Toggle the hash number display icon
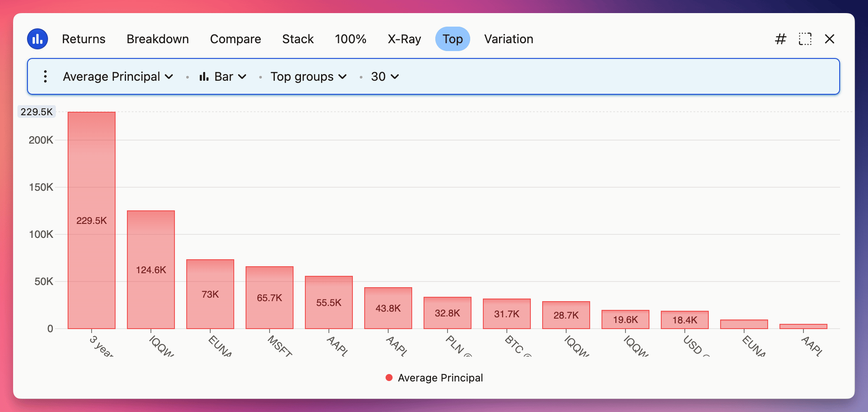This screenshot has height=412, width=868. click(780, 39)
